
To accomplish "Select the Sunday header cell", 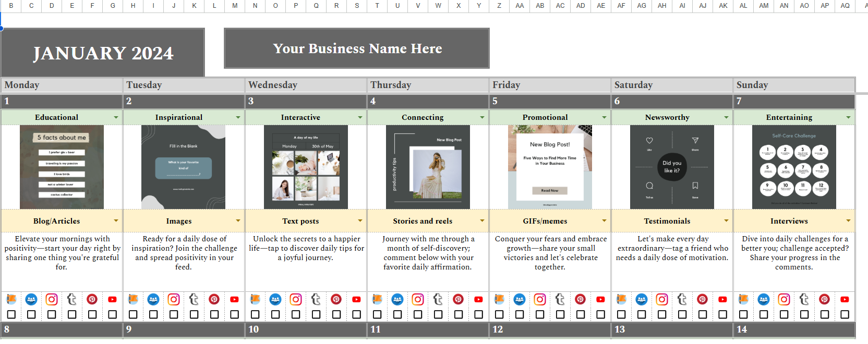I will [x=794, y=85].
